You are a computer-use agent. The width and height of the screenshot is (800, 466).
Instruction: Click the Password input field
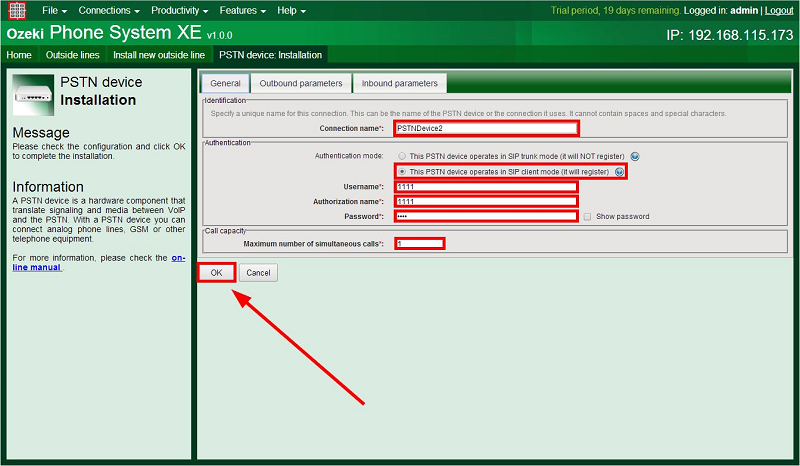[x=486, y=216]
